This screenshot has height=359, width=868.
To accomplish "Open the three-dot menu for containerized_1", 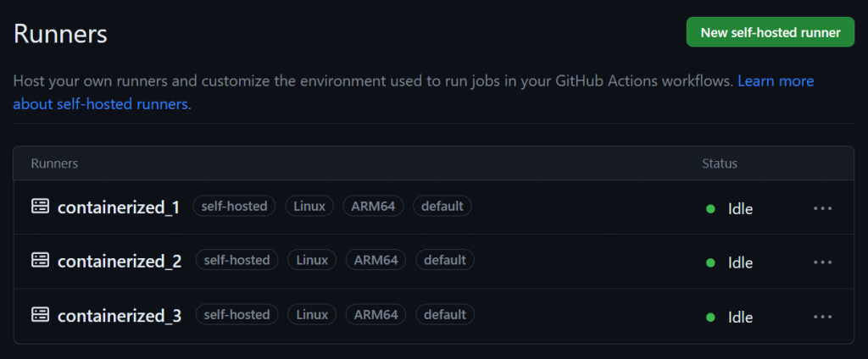I will 822,208.
